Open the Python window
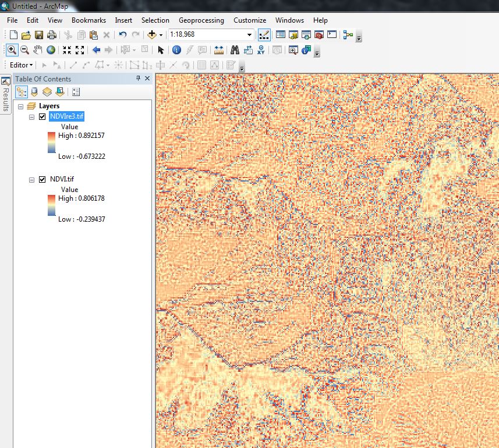499x448 pixels. pos(332,34)
